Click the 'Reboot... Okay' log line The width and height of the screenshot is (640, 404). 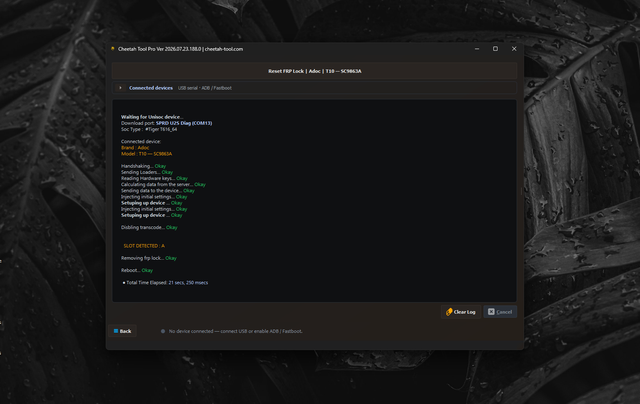137,270
